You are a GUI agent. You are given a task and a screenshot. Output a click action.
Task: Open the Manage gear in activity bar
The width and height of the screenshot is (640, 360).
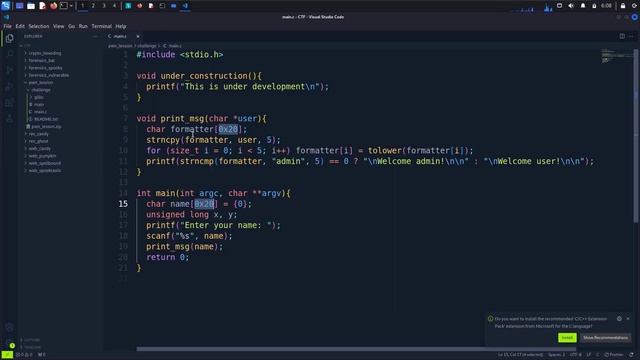(9, 343)
